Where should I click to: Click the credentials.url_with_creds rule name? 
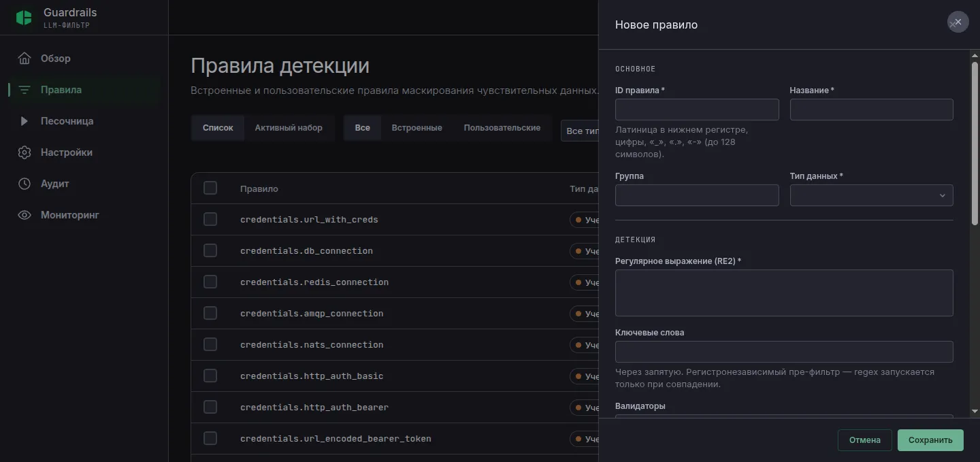point(309,220)
